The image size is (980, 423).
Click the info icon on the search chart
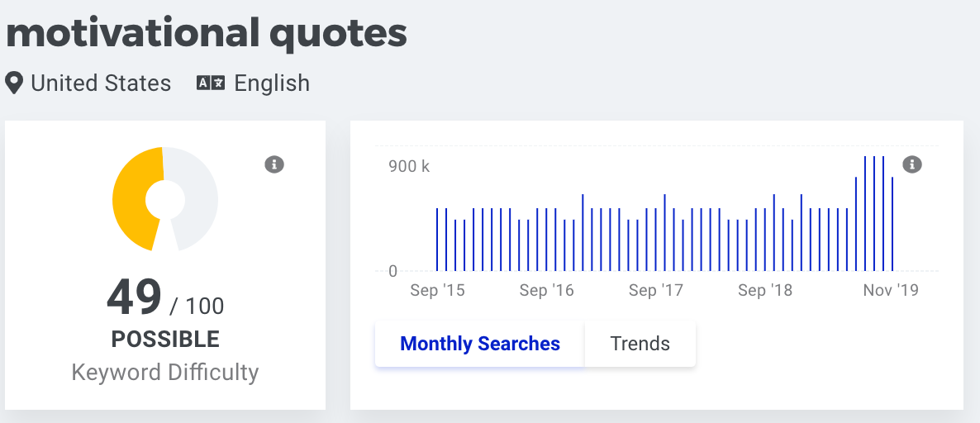(x=912, y=164)
